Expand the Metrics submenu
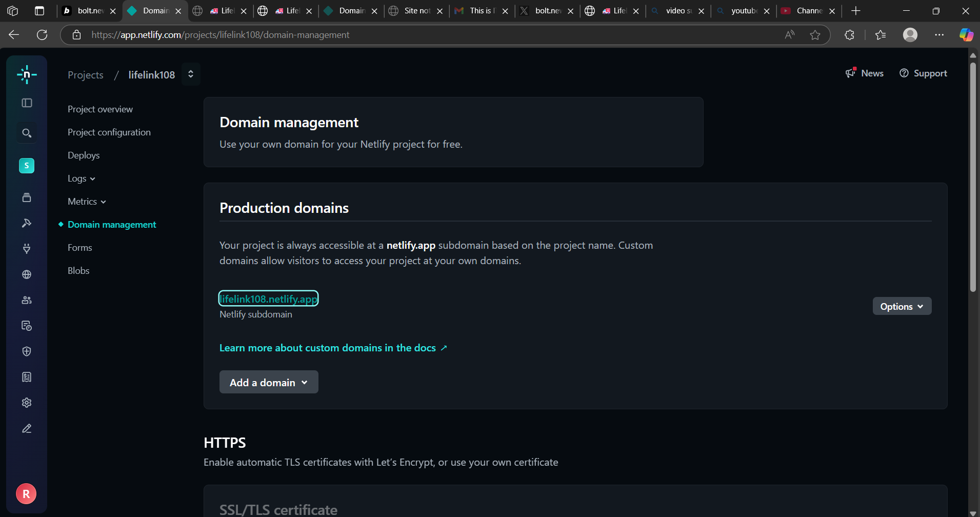 tap(87, 202)
